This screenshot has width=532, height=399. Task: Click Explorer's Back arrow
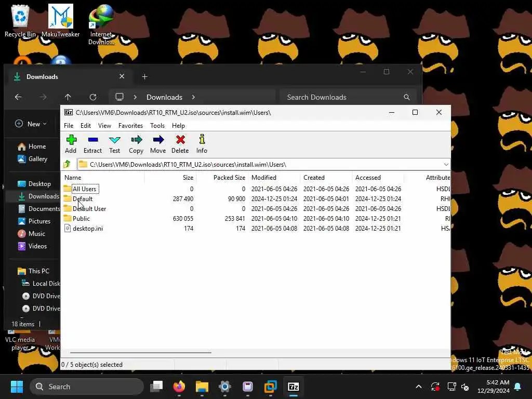coord(18,97)
